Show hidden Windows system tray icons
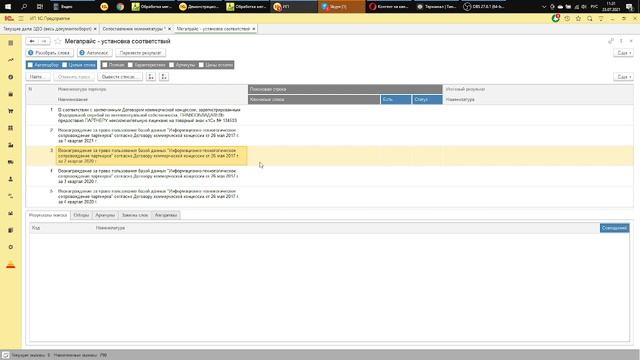This screenshot has width=640, height=360. tap(544, 7)
